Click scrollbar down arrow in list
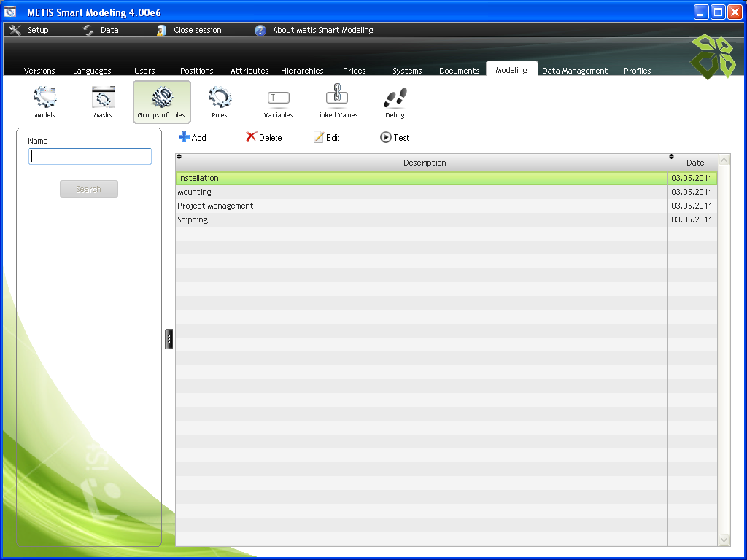Image resolution: width=747 pixels, height=560 pixels. [x=724, y=540]
